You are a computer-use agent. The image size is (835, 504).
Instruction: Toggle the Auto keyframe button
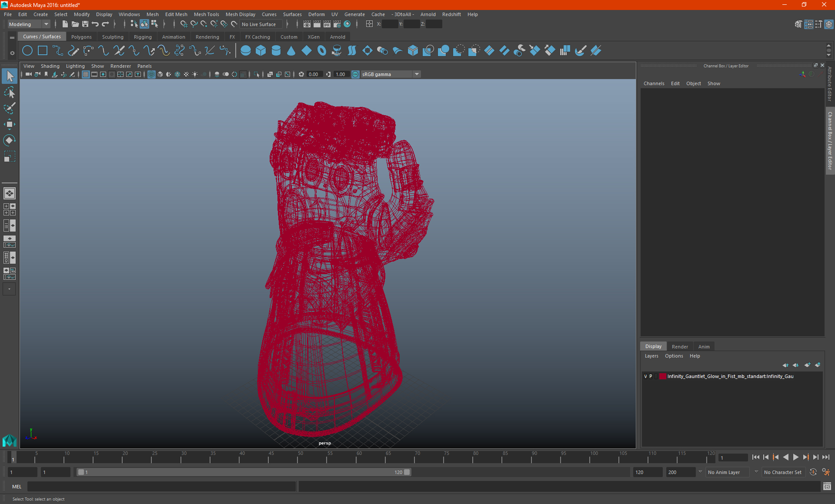tap(813, 472)
